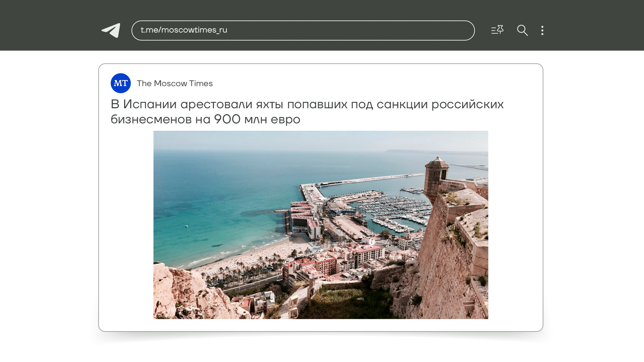The width and height of the screenshot is (644, 362).
Task: Click the magnifying glass search icon
Action: [x=522, y=31]
